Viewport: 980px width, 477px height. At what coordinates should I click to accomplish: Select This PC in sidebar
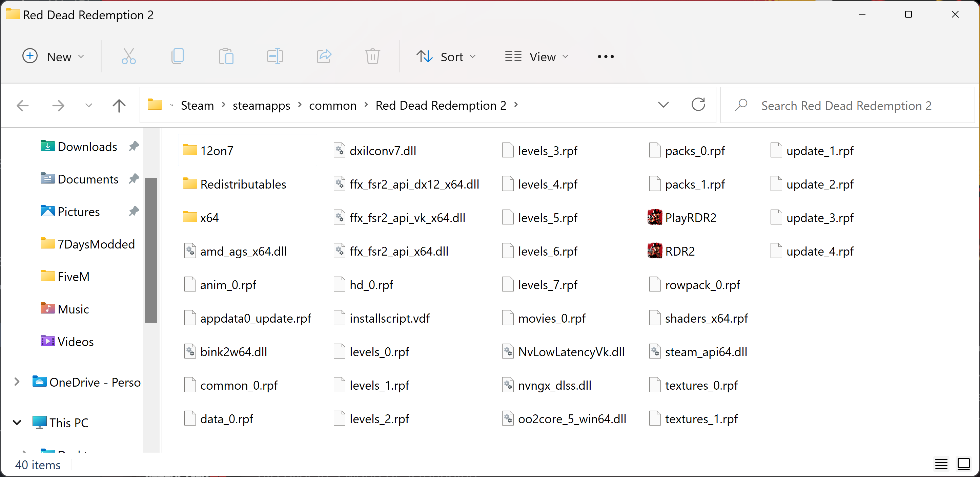pyautogui.click(x=61, y=422)
